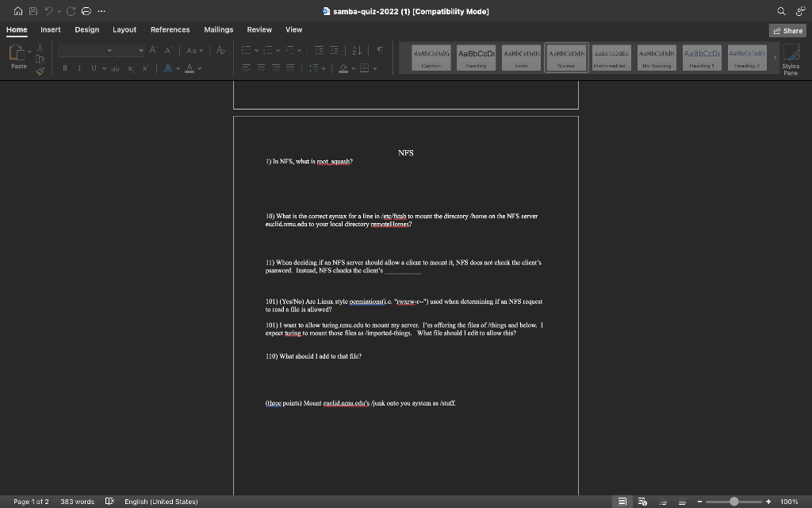Click the Share button

coord(787,29)
